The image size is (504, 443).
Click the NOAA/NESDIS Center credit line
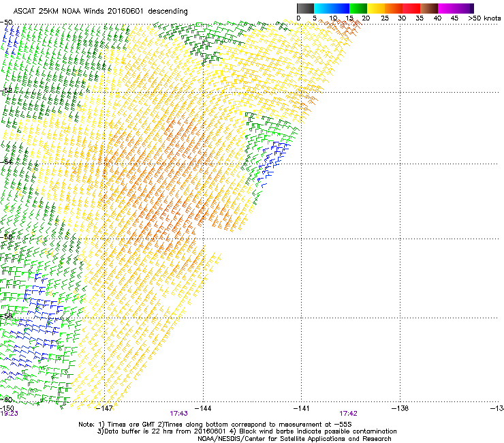point(294,439)
